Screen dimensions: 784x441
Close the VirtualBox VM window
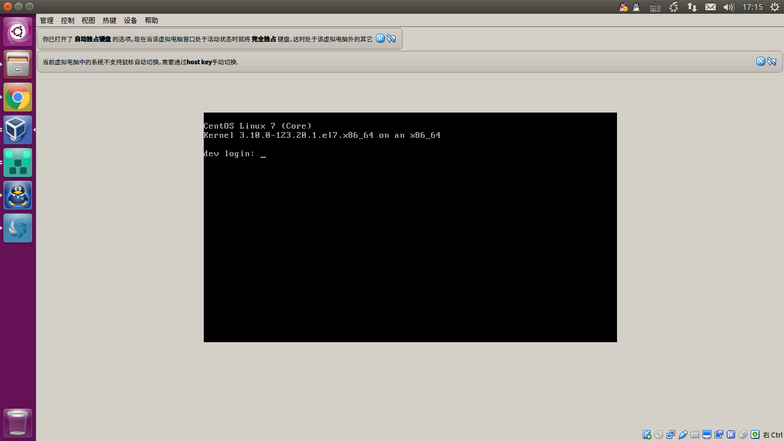(8, 6)
